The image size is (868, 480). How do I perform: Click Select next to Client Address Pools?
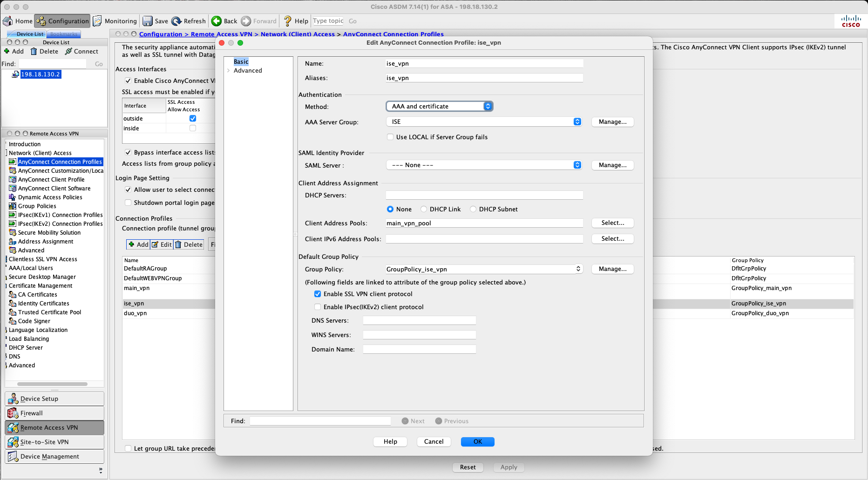pos(612,223)
